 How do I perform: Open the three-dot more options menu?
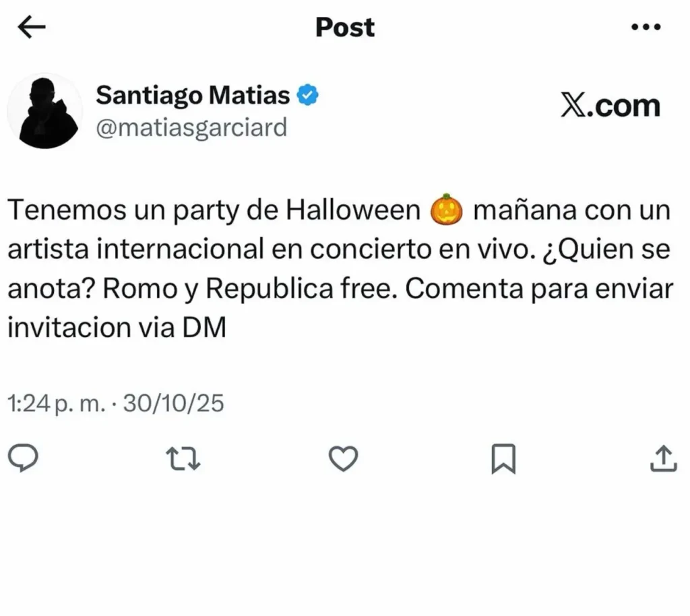646,27
